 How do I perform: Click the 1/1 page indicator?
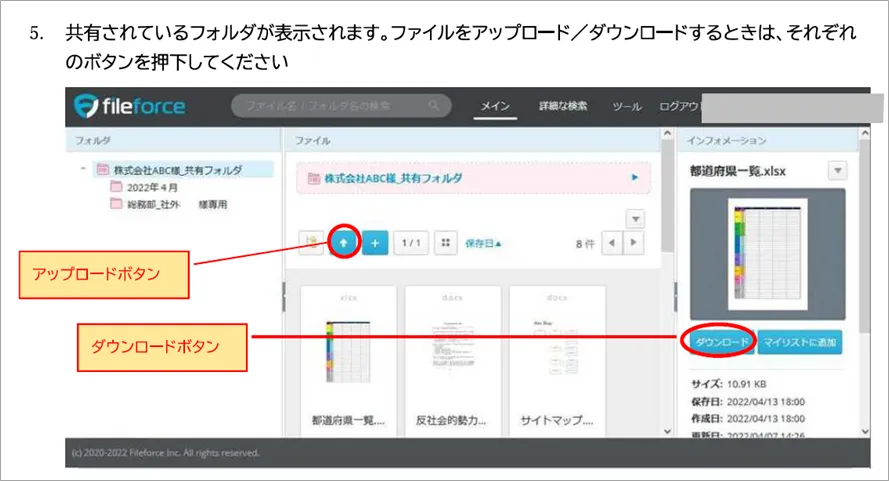point(411,243)
